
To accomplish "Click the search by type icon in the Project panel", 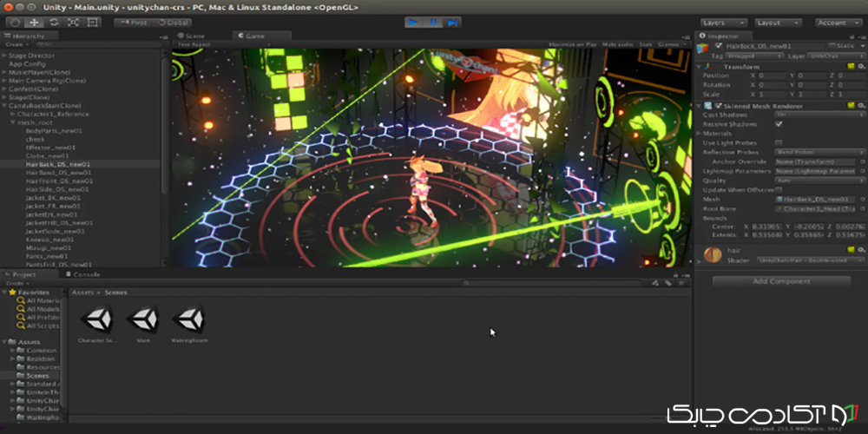I will 655,283.
